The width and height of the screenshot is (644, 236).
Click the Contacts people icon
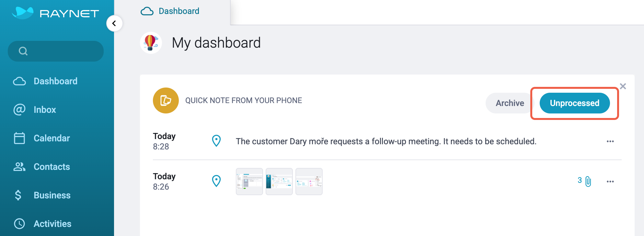pyautogui.click(x=19, y=167)
